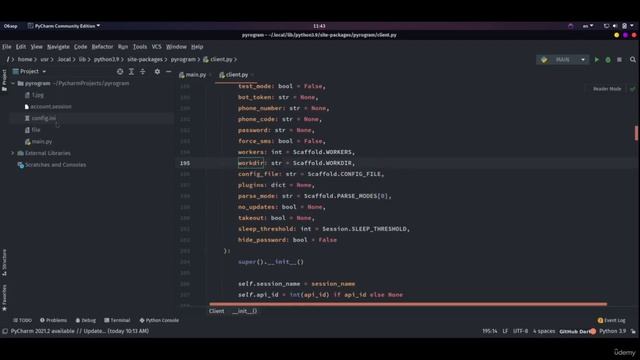Image resolution: width=640 pixels, height=360 pixels.
Task: Click the python icon on client.py breadcrumb
Action: click(206, 60)
